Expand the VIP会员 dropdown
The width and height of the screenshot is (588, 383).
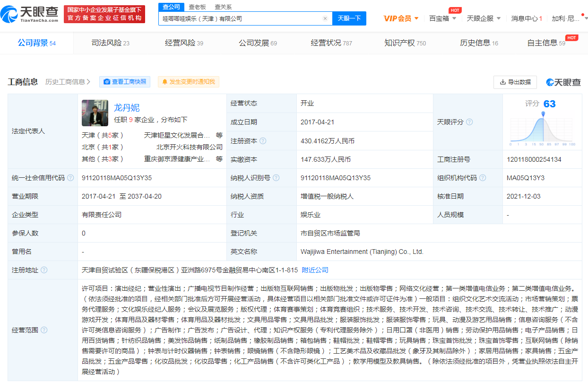tap(401, 18)
